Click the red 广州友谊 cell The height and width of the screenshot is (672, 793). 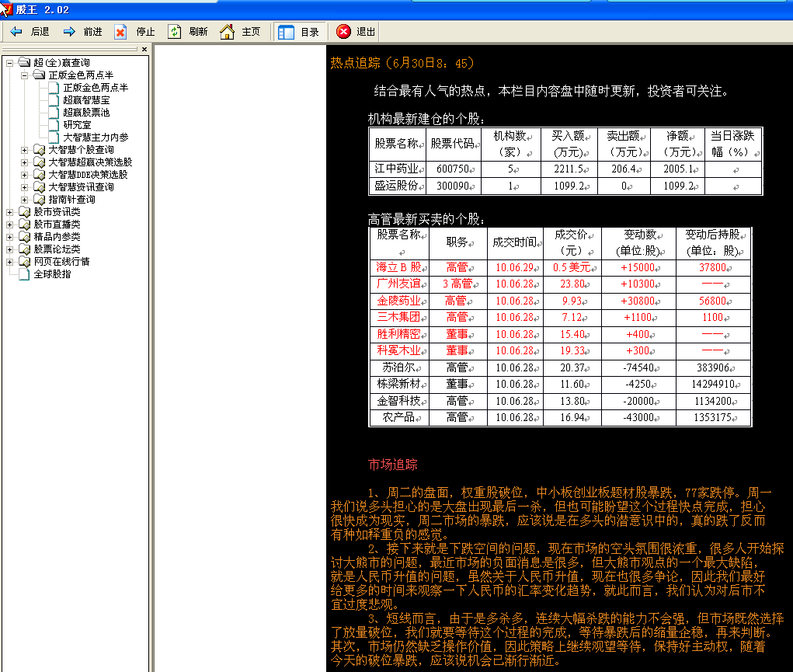pyautogui.click(x=399, y=284)
